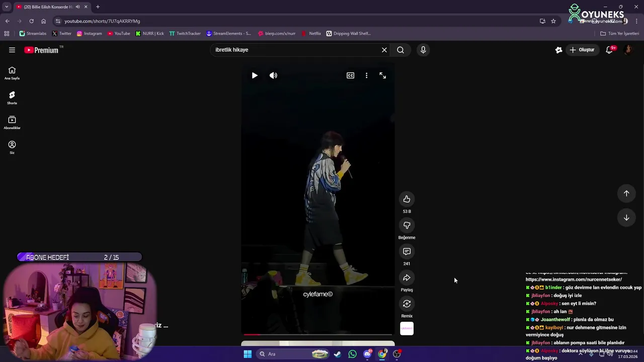The image size is (644, 362).
Task: Click the taskbar Ara search box
Action: click(293, 354)
